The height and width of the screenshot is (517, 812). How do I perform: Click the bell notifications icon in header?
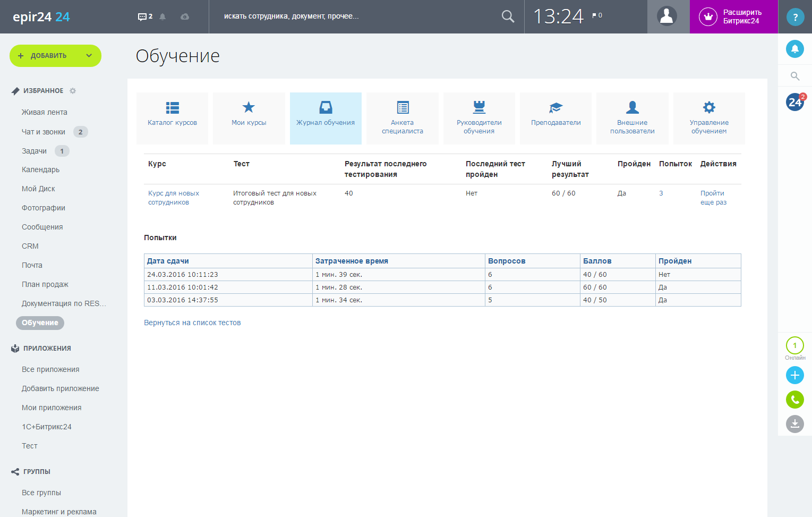[163, 16]
